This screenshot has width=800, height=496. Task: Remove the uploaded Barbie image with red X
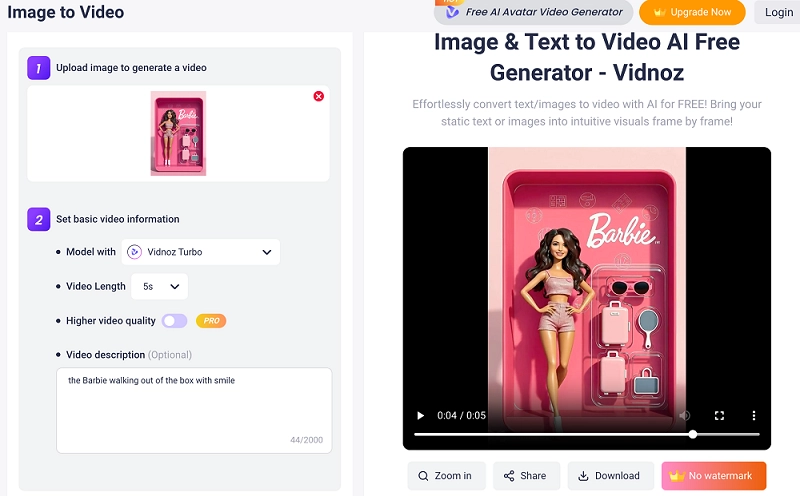click(318, 96)
